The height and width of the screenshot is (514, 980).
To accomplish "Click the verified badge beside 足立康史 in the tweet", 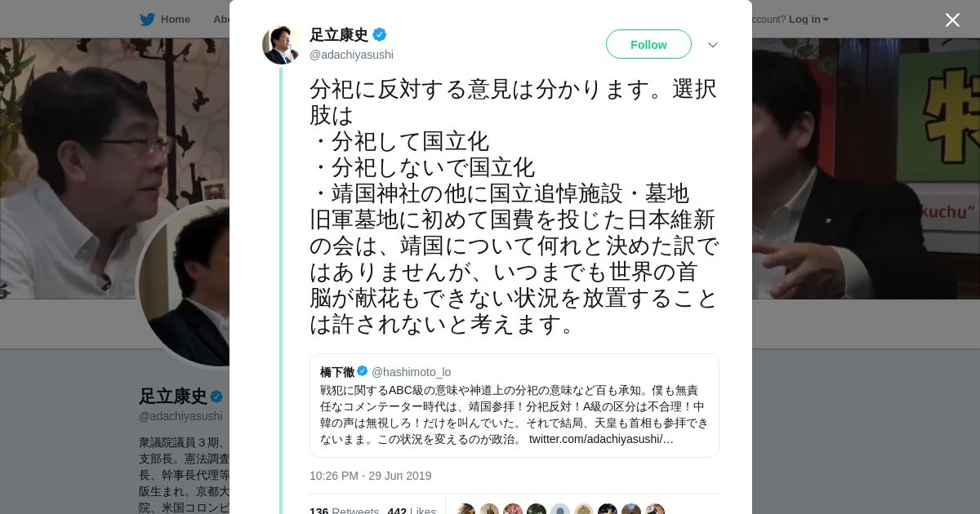I will coord(380,35).
